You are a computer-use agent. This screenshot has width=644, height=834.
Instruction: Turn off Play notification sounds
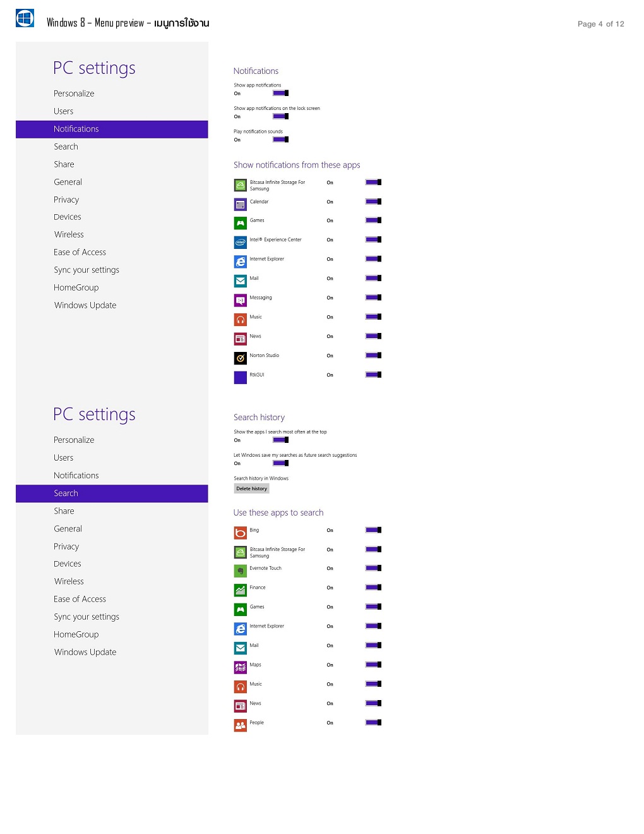coord(281,140)
